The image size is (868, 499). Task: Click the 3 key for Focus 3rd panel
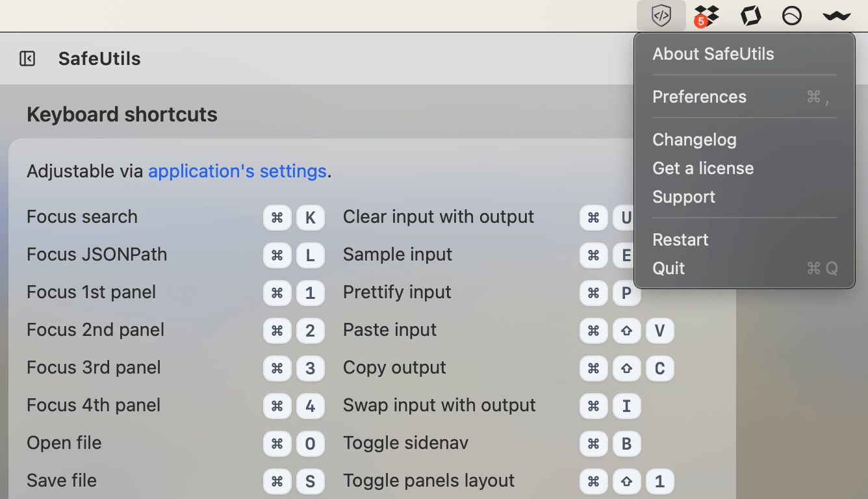[310, 368]
